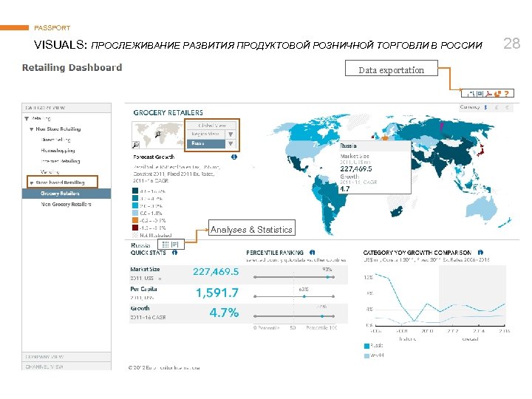Click the highlighted Russia country button

[x=206, y=144]
